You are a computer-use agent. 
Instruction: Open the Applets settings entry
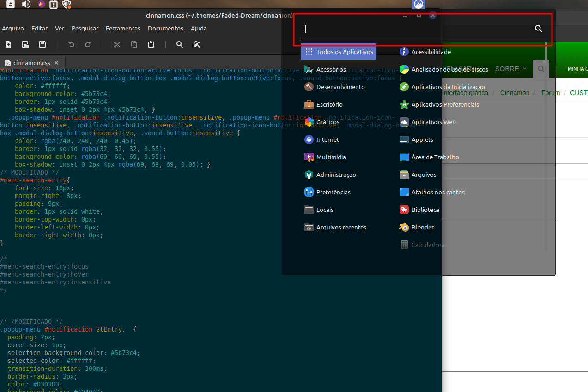416,139
